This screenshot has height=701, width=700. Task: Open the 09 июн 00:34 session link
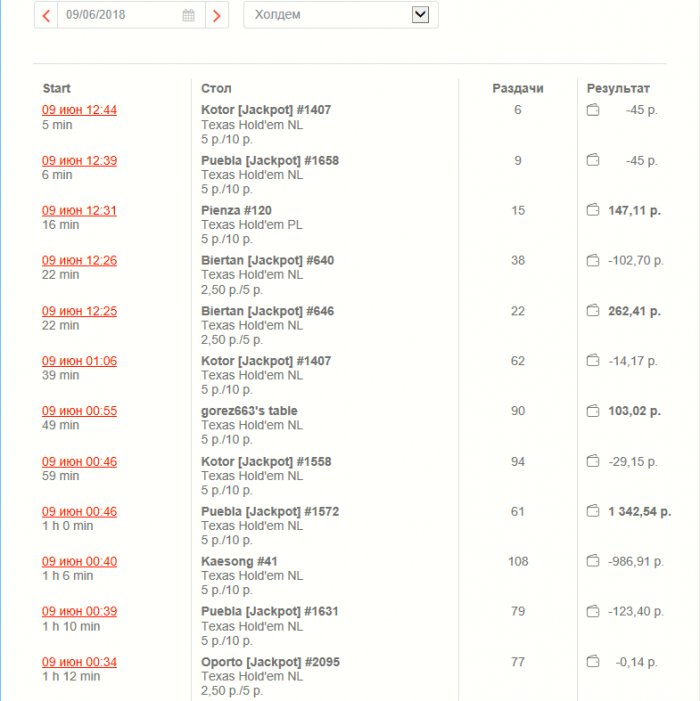[x=80, y=662]
